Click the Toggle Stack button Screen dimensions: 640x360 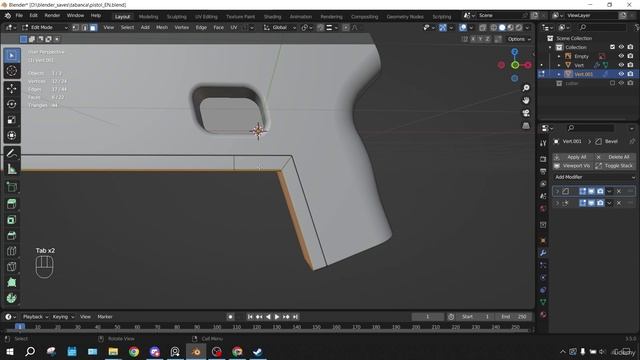[x=614, y=166]
